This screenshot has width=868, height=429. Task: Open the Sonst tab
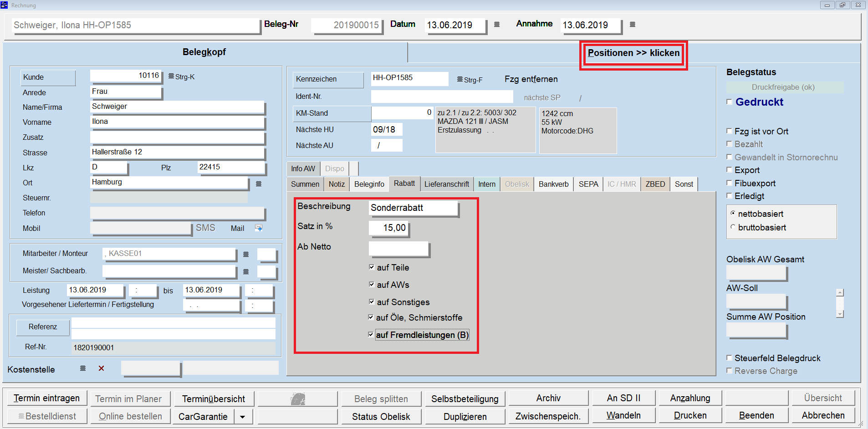[684, 184]
